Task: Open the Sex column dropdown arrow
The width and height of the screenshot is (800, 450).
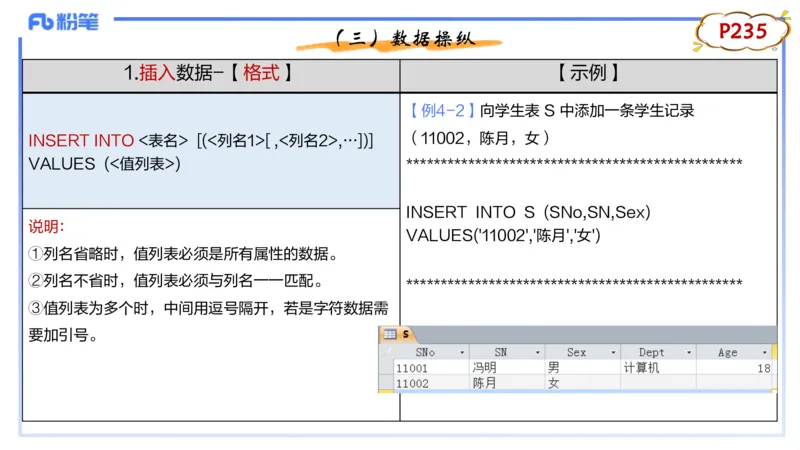Action: [613, 353]
